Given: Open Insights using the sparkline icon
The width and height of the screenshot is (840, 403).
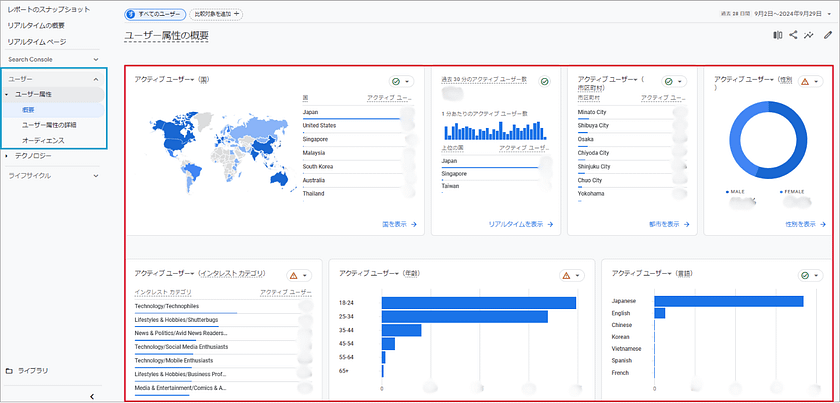Looking at the screenshot, I should tap(809, 35).
